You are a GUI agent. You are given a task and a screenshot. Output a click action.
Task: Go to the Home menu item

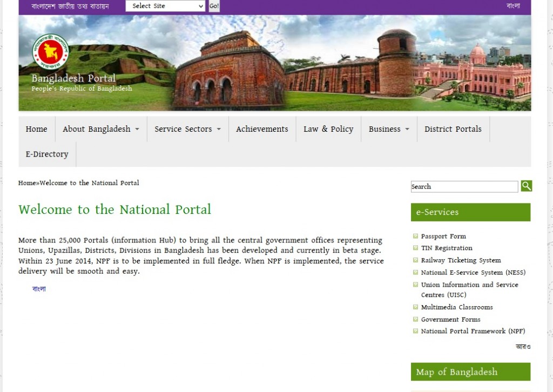point(36,129)
